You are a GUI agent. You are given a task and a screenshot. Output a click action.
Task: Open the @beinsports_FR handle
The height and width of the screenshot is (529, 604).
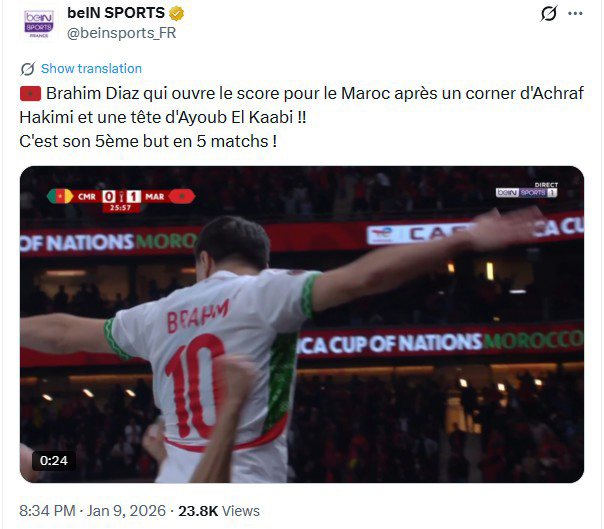tap(121, 33)
